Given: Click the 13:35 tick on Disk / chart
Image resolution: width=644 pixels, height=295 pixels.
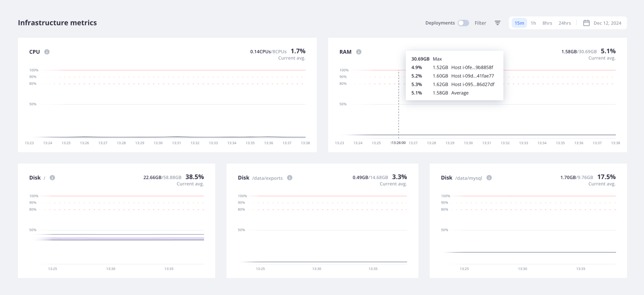Looking at the screenshot, I should [169, 269].
